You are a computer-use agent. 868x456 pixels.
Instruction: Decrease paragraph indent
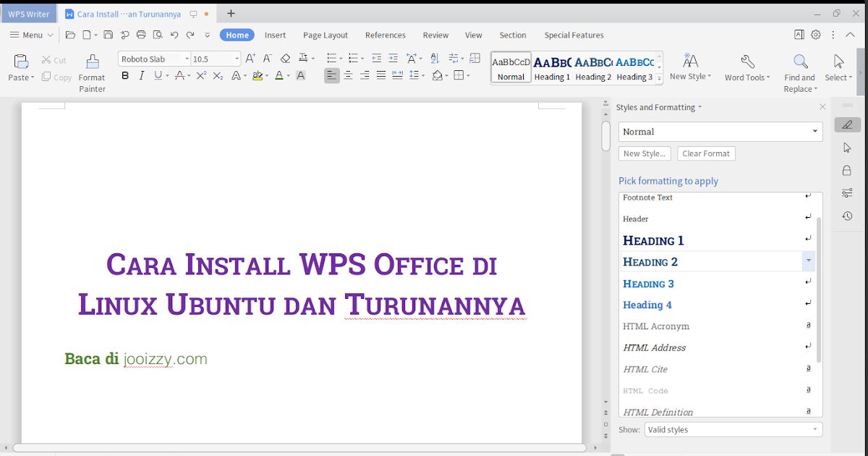(x=376, y=59)
